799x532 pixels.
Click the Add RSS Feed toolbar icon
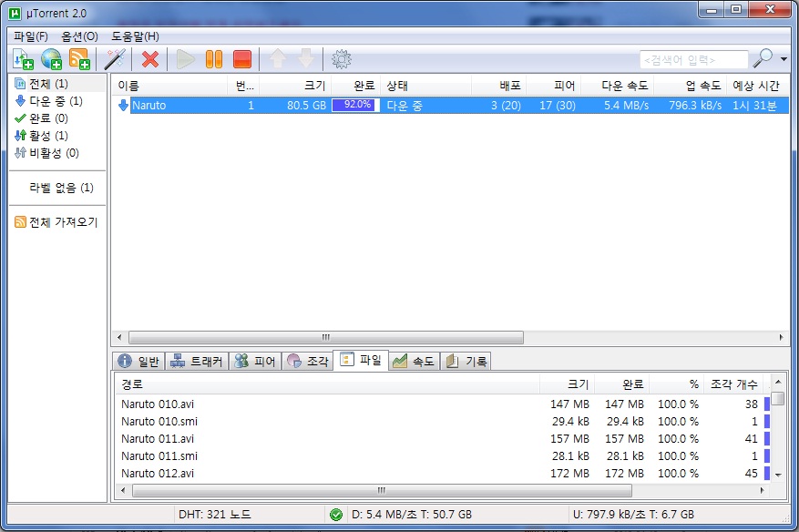[x=79, y=59]
